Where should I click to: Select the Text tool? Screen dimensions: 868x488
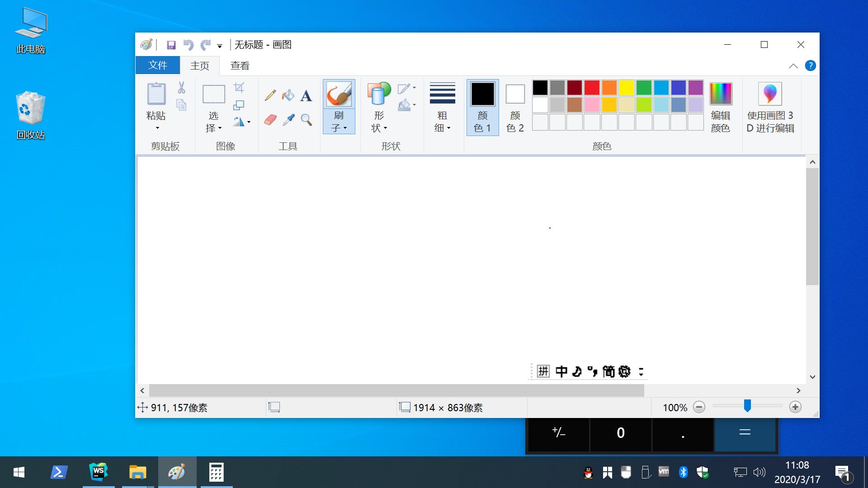(306, 95)
